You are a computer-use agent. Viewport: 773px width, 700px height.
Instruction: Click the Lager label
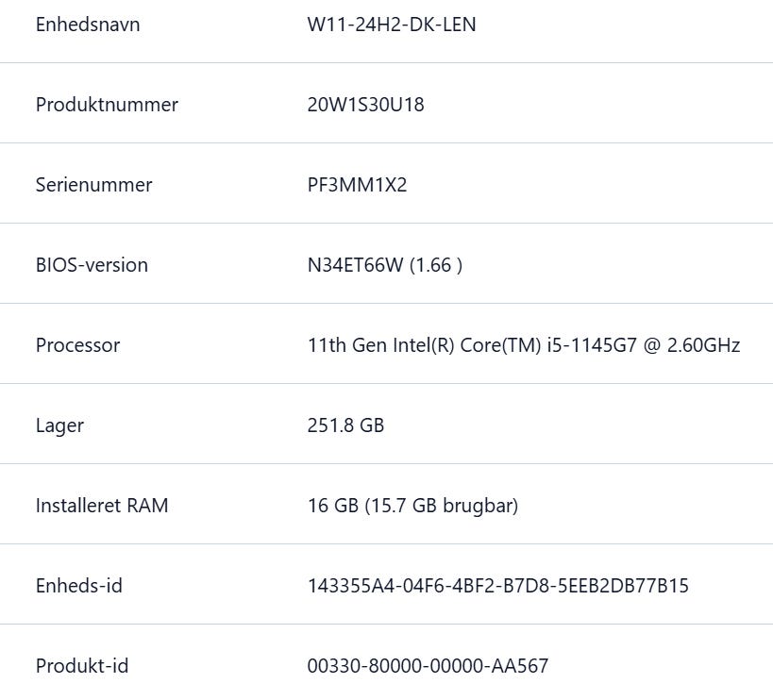[x=59, y=425]
